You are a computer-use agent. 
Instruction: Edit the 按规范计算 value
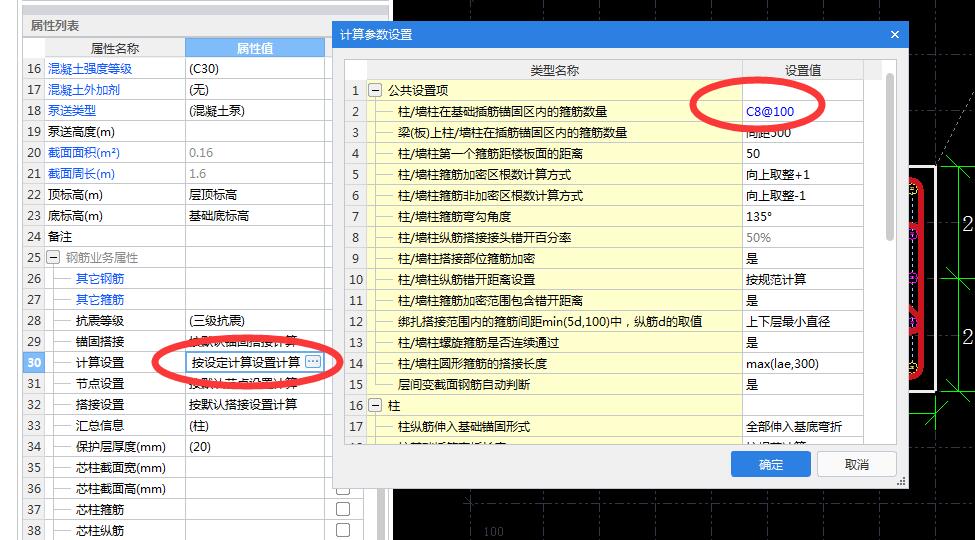[x=803, y=280]
